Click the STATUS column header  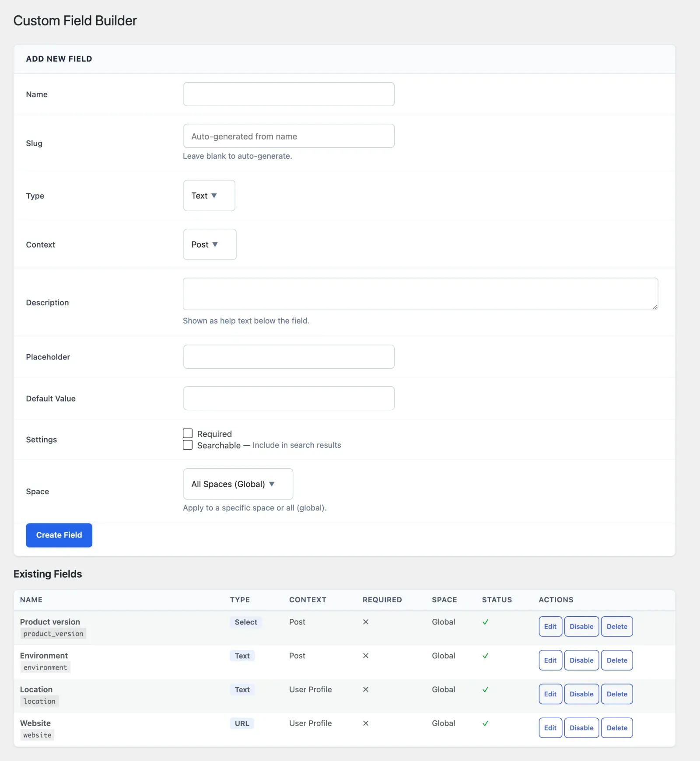(x=497, y=600)
